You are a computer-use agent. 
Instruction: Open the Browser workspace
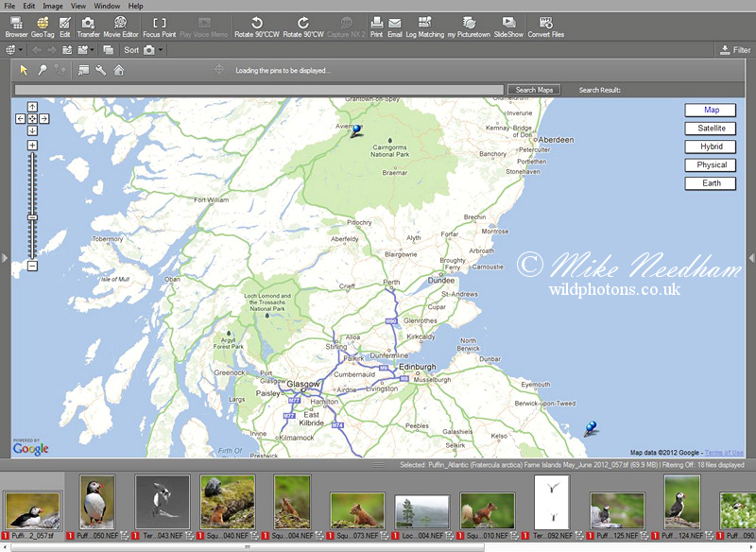tap(16, 27)
